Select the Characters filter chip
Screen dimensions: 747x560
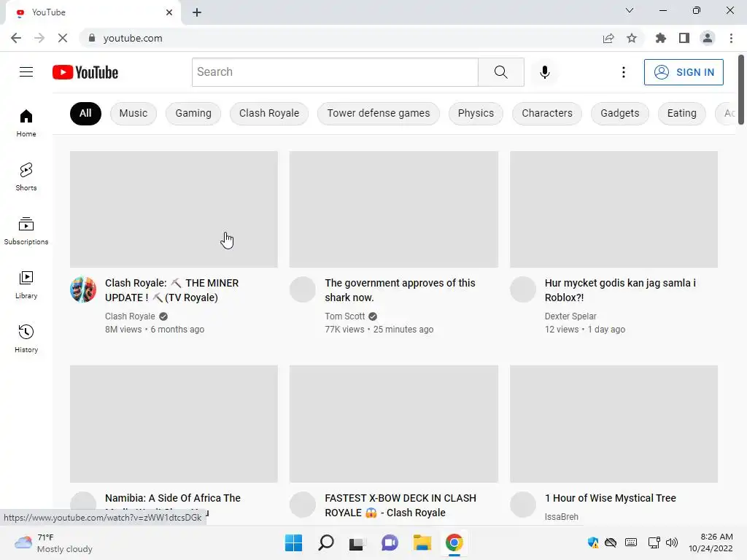pyautogui.click(x=547, y=113)
